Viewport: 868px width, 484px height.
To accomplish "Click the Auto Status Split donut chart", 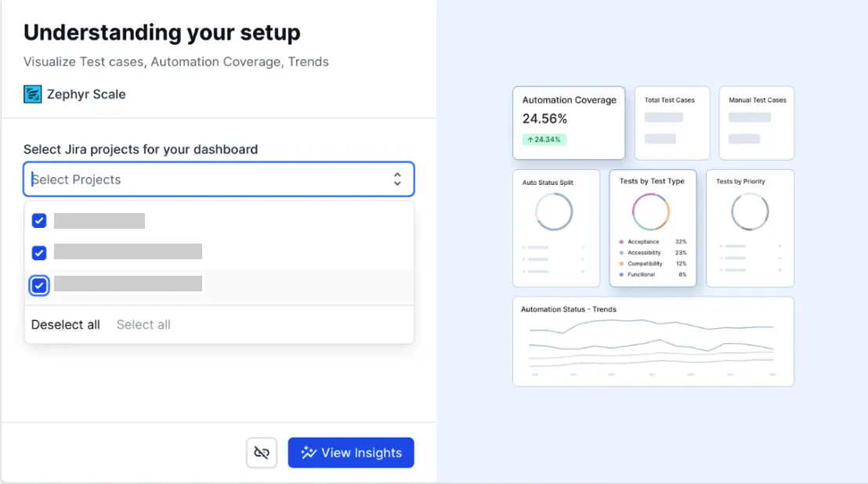I will pyautogui.click(x=554, y=211).
